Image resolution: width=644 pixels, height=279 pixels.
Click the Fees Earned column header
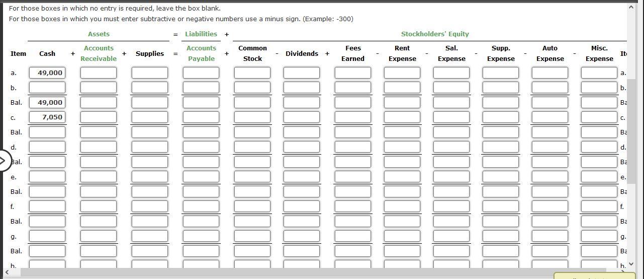point(353,53)
